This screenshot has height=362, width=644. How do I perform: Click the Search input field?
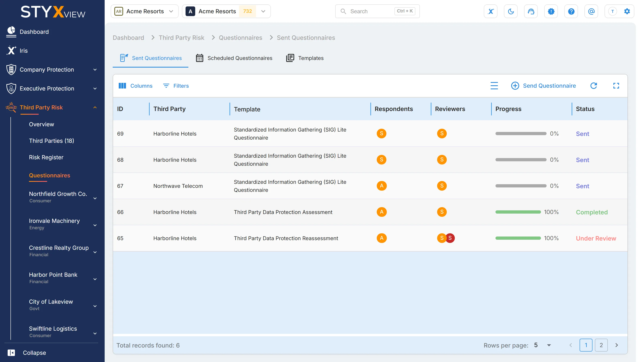(x=377, y=11)
